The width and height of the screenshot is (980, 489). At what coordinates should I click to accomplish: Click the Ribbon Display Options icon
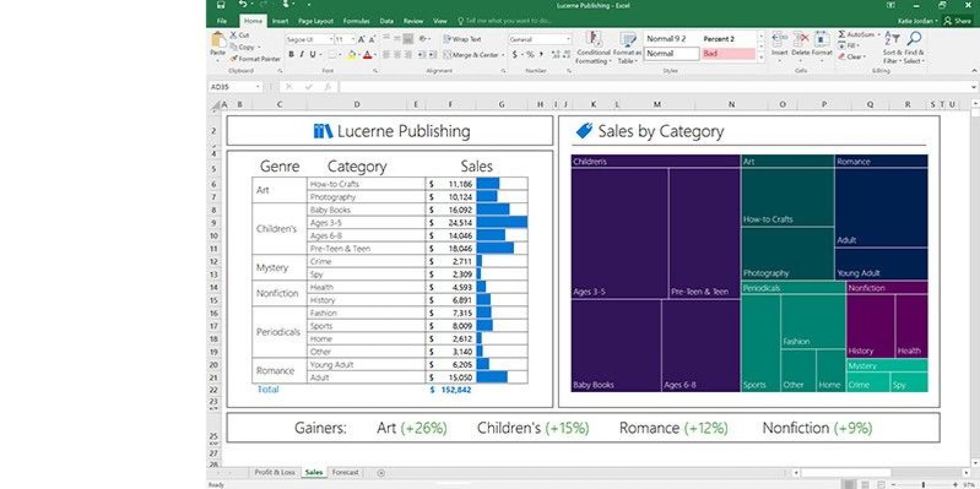tap(891, 5)
